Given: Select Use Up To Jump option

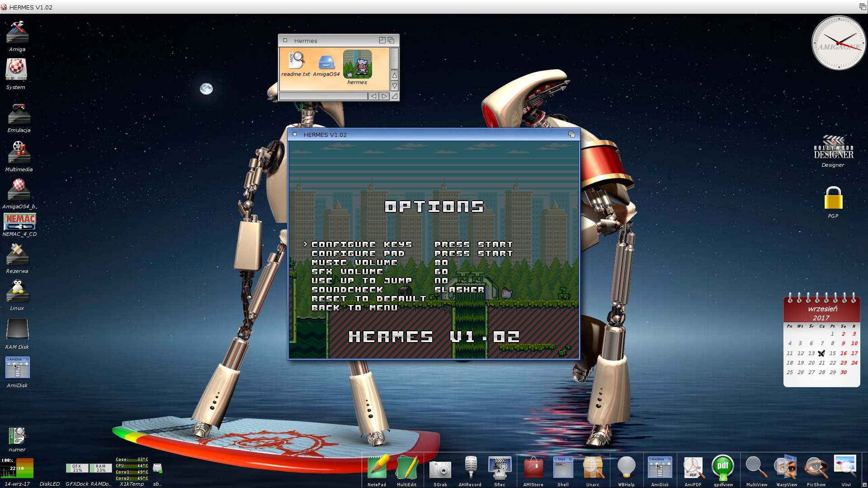Looking at the screenshot, I should (x=362, y=281).
